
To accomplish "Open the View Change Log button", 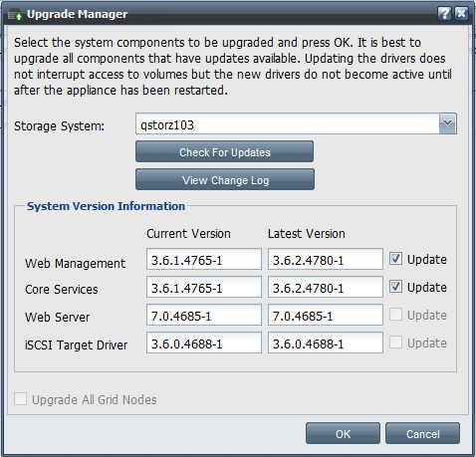I will 225,179.
